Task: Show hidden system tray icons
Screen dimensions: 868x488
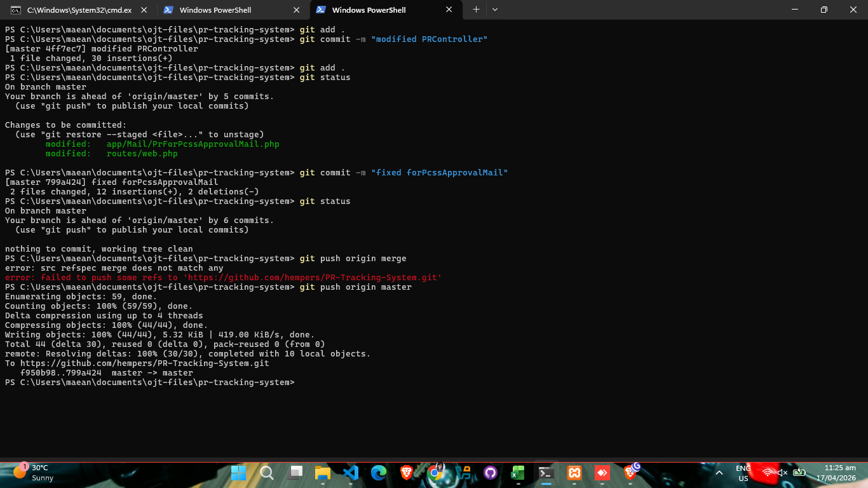Action: coord(719,473)
